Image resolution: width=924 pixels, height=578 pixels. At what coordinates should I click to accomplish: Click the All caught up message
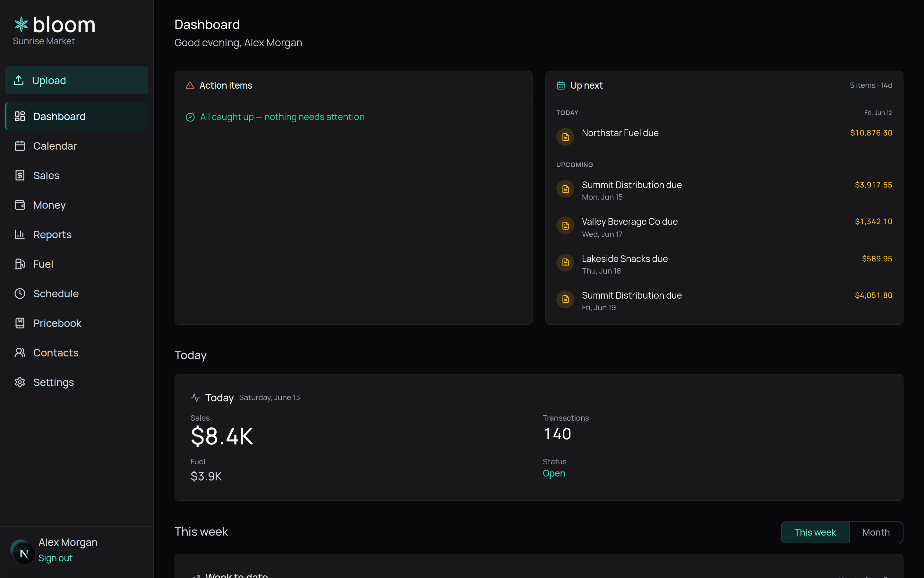(282, 117)
